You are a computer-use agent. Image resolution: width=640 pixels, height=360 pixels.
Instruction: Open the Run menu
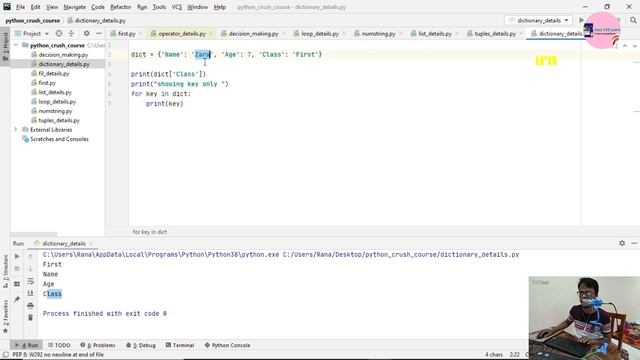click(x=142, y=7)
